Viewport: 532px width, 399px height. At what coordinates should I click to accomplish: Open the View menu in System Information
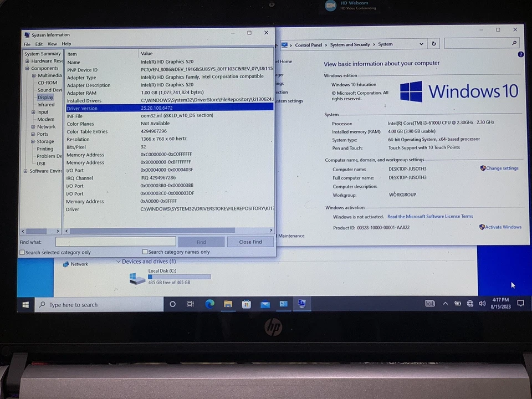[x=52, y=43]
